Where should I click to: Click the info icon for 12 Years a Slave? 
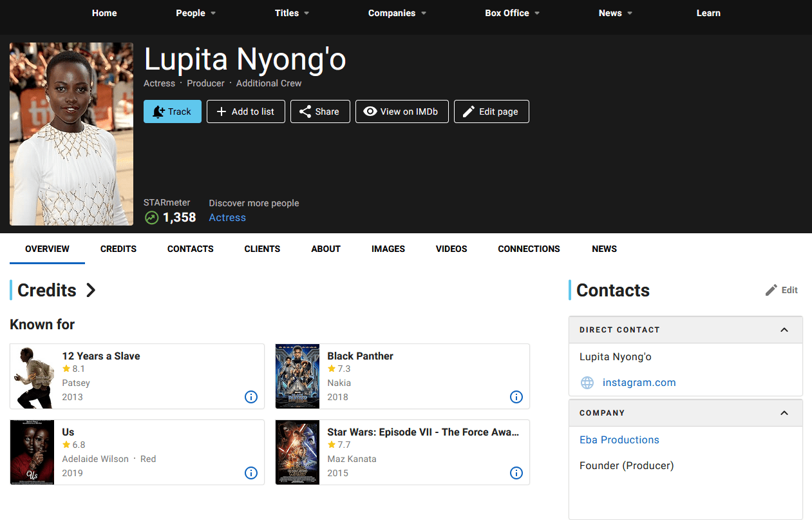pyautogui.click(x=251, y=397)
